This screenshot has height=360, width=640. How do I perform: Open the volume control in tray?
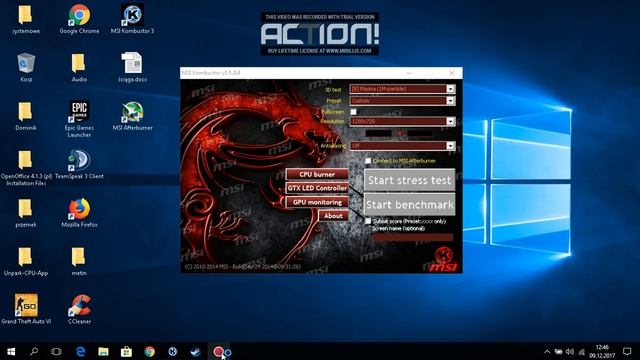(570, 352)
